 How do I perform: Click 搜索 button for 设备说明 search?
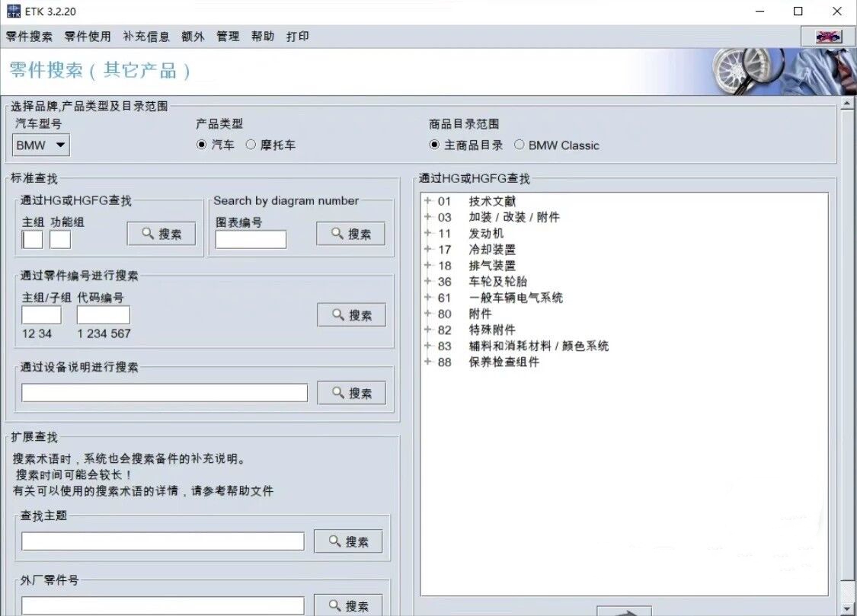(351, 393)
